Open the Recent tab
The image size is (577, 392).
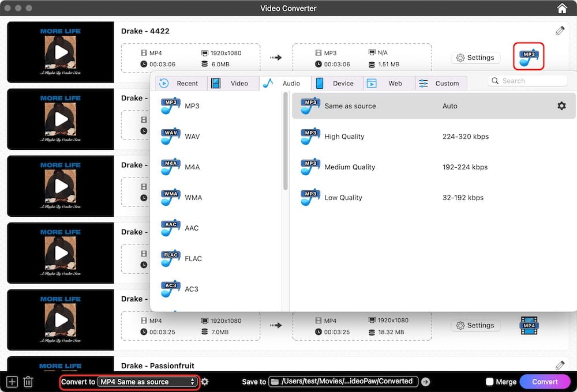[179, 83]
